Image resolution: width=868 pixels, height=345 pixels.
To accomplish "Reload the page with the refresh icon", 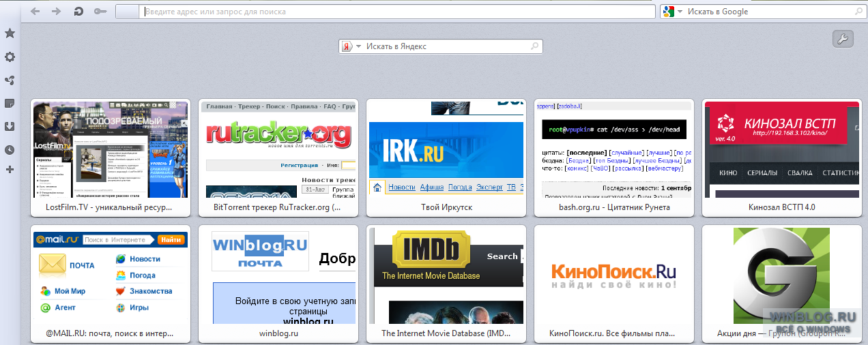I will pyautogui.click(x=78, y=12).
